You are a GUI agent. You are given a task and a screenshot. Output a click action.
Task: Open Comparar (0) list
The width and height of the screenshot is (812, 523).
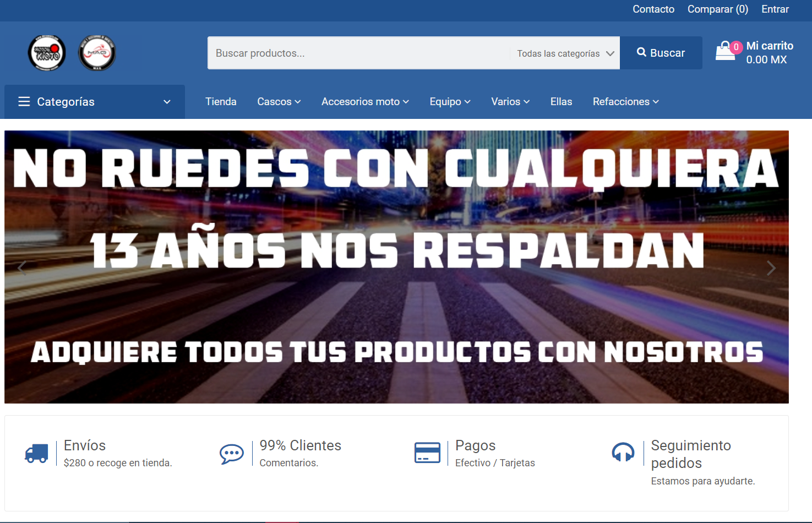[x=718, y=9]
